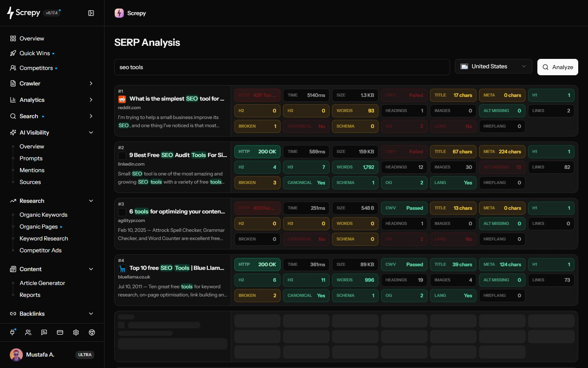Click the plug integrations icon
This screenshot has width=588, height=368.
12,332
